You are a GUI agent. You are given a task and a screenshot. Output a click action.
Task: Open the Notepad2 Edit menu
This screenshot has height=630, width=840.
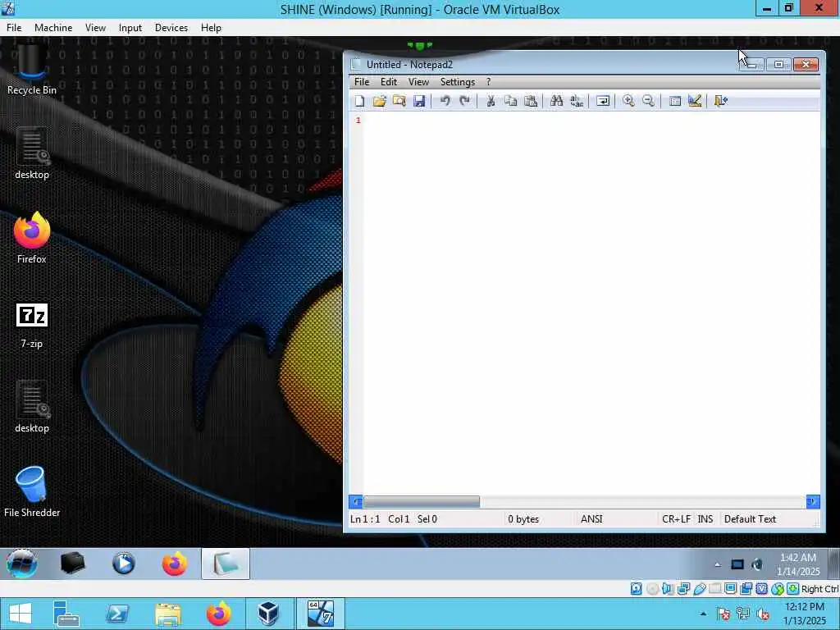point(389,82)
